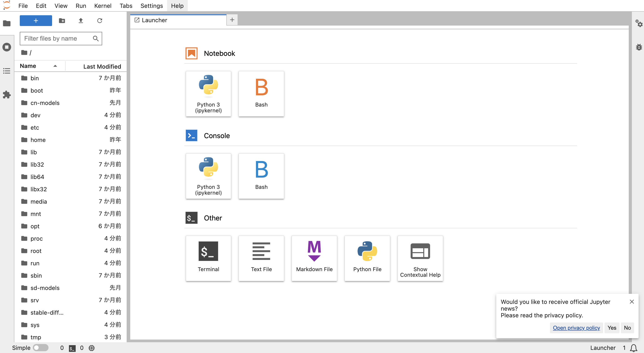Select the mnt folder
644x353 pixels.
(x=71, y=214)
